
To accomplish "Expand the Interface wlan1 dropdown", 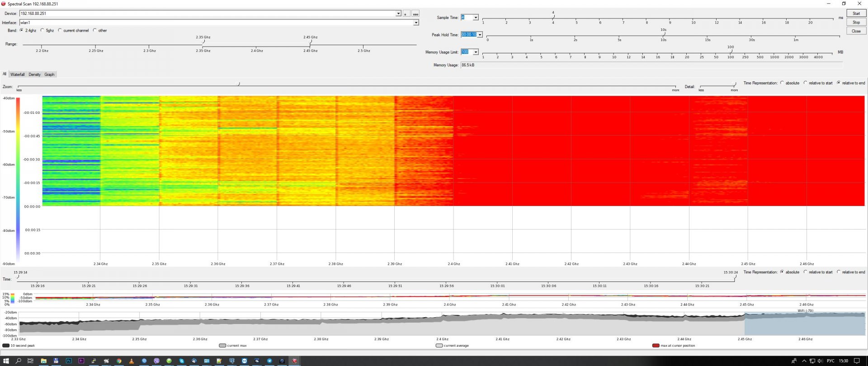I will coord(416,23).
